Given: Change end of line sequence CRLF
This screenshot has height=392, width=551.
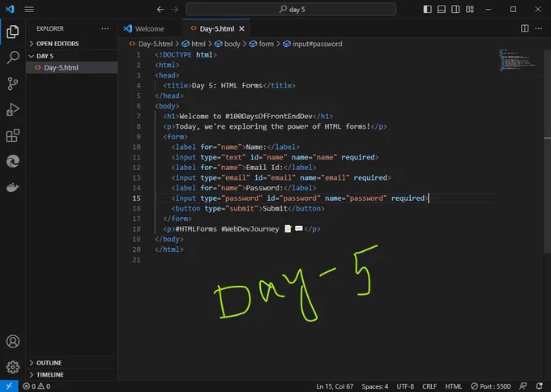Looking at the screenshot, I should pos(429,386).
